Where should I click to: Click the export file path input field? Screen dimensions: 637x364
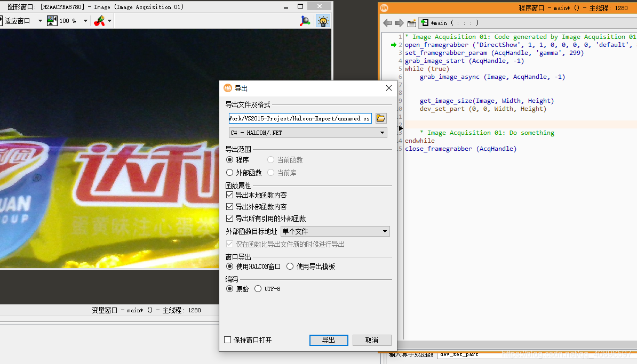[300, 118]
